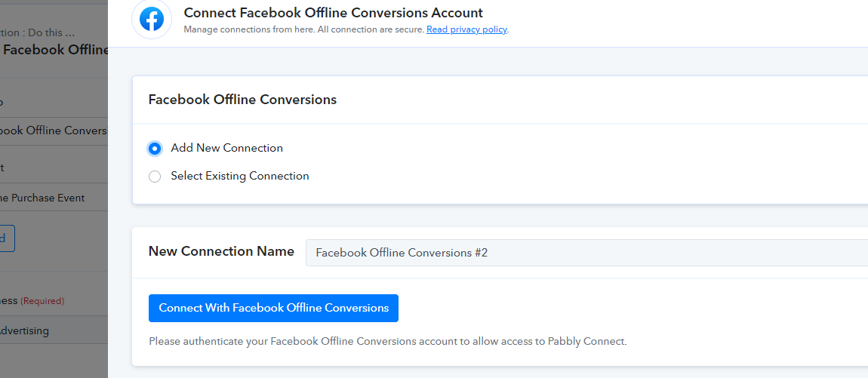The width and height of the screenshot is (868, 378).
Task: Click the New Connection Name label
Action: coord(221,251)
